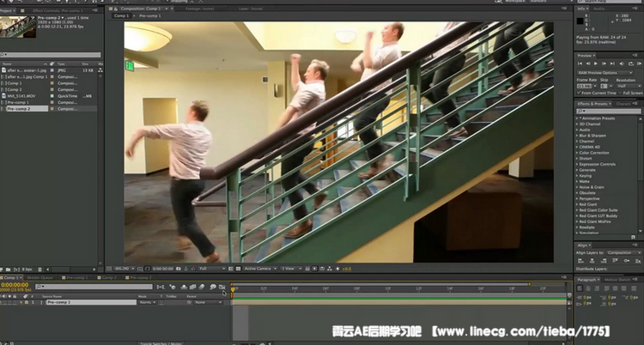This screenshot has width=644, height=345.
Task: Check the From Current Time checkbox
Action: tap(578, 93)
